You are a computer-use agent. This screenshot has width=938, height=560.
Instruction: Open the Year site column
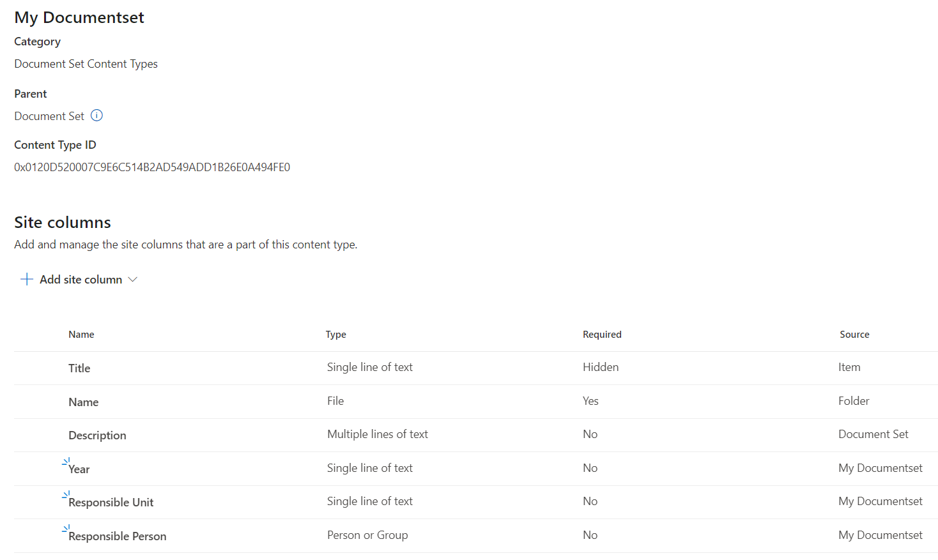coord(80,469)
